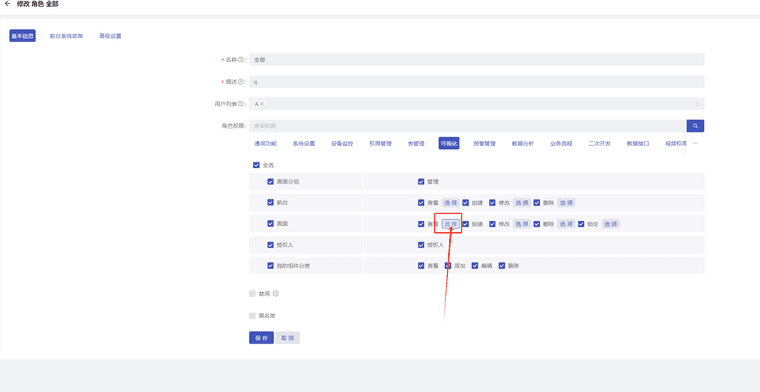Enable the 黑名单 checkbox

(252, 315)
